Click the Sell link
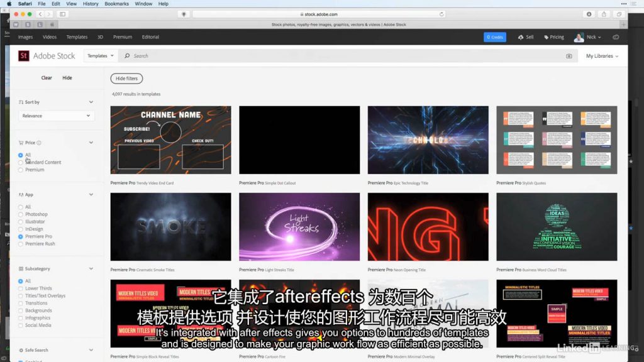This screenshot has width=644, height=362. tap(526, 37)
